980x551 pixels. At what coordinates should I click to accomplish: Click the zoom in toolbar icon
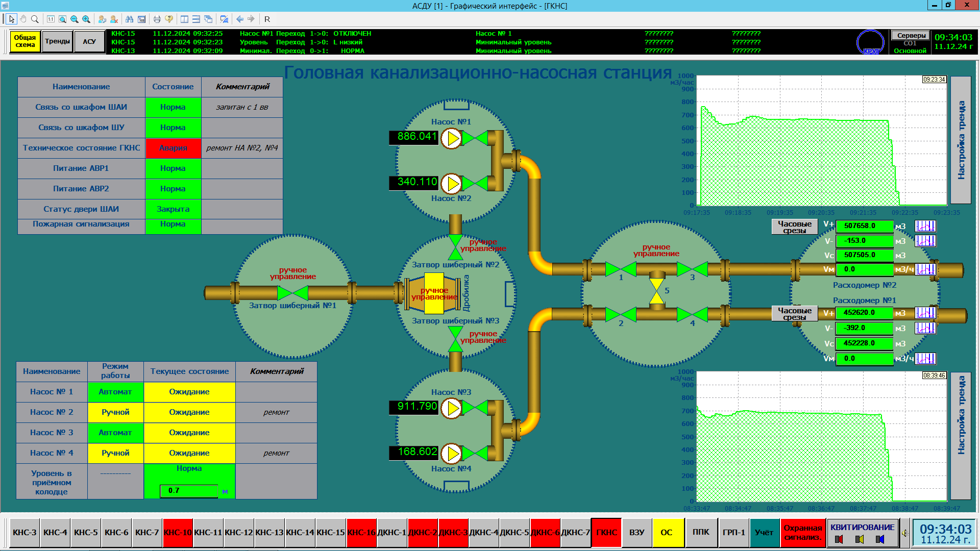[x=86, y=19]
